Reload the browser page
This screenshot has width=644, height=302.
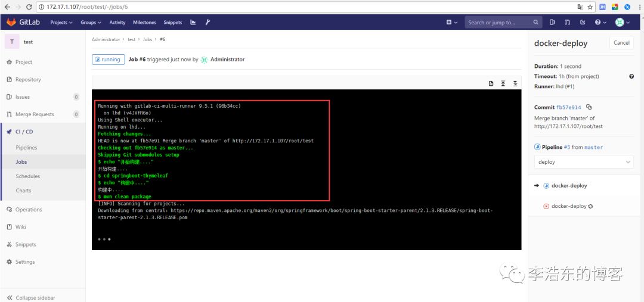coord(29,7)
